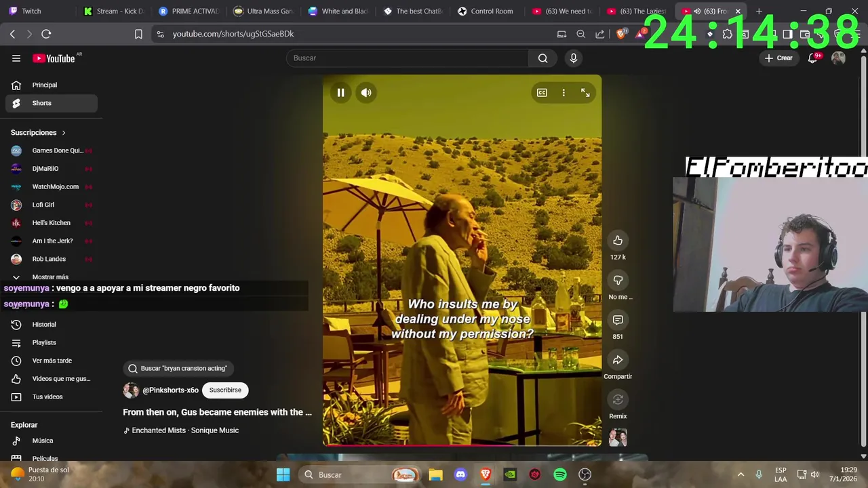
Task: Open the sound thumbnail below Remix
Action: click(618, 438)
